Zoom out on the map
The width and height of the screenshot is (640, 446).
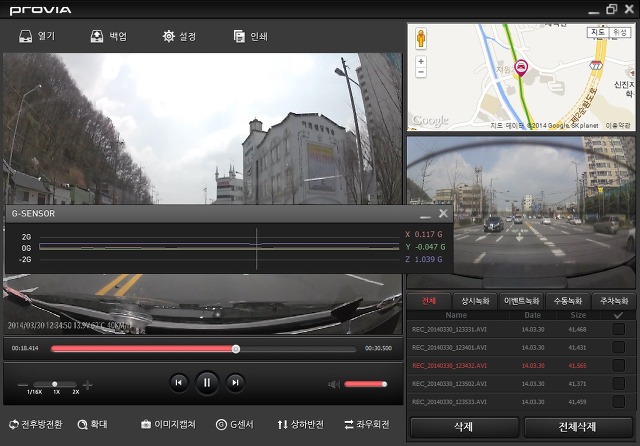pyautogui.click(x=421, y=72)
